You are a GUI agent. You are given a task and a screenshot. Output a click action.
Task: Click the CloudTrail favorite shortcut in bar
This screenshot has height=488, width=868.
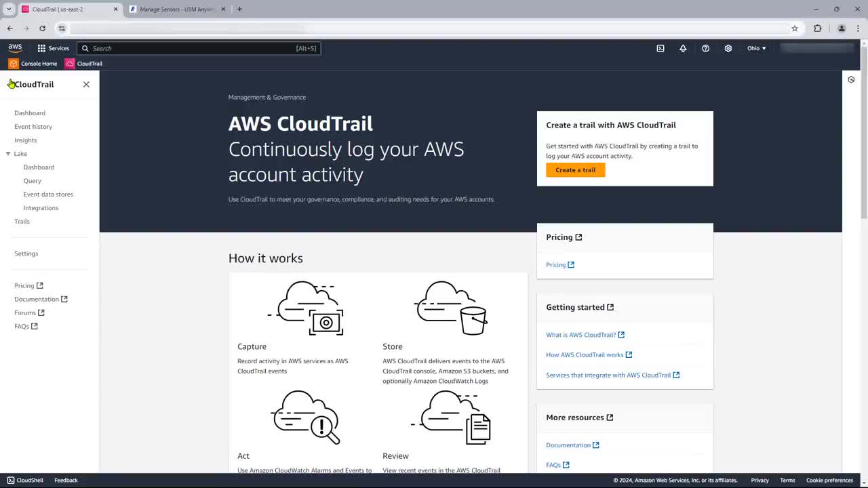83,64
